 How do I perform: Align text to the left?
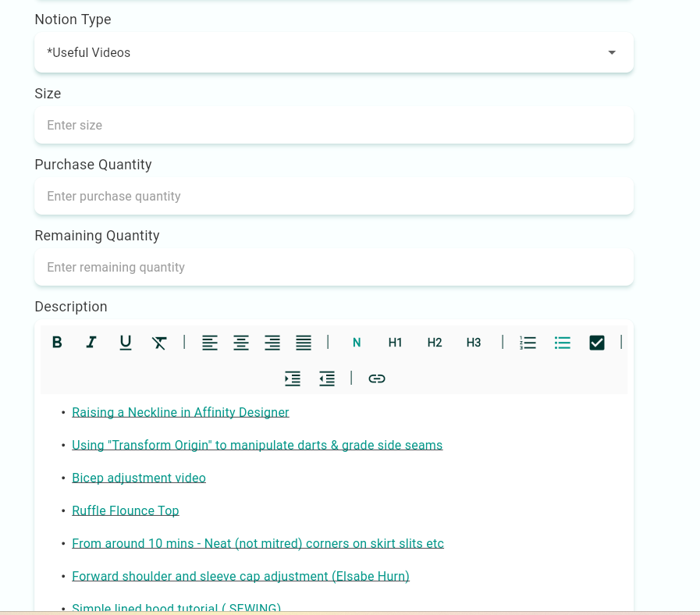(x=210, y=343)
